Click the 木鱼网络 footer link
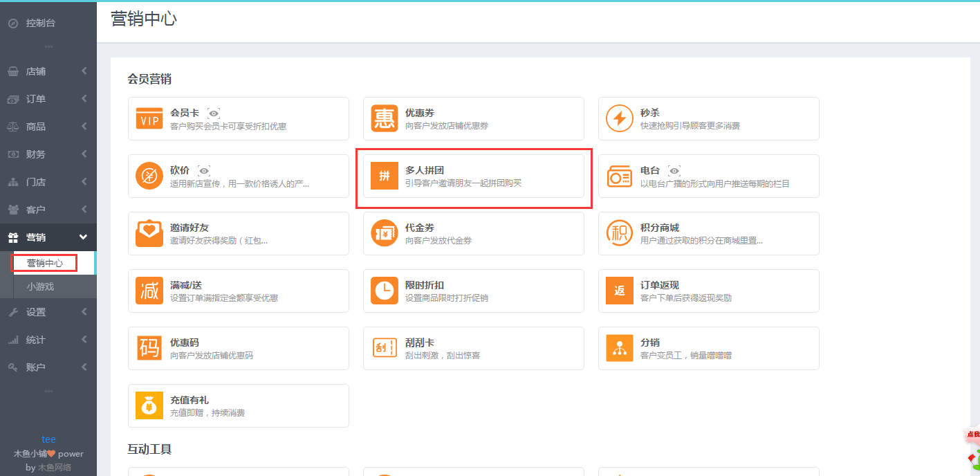Screen dimensions: 980x476 [x=55, y=467]
